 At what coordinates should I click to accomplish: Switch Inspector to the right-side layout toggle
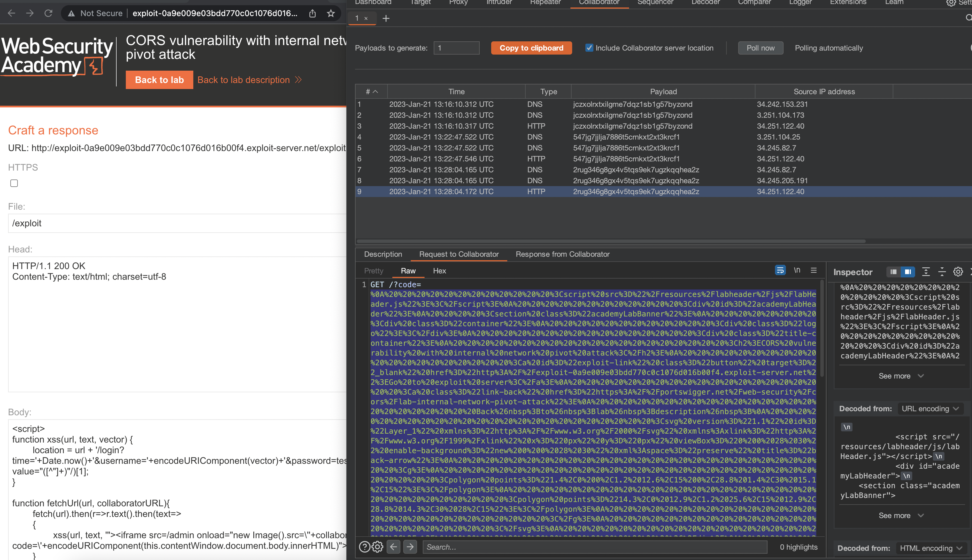(908, 272)
